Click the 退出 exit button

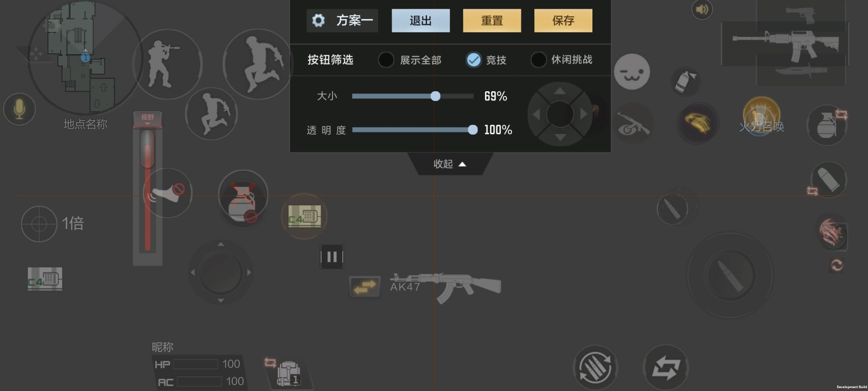(420, 21)
